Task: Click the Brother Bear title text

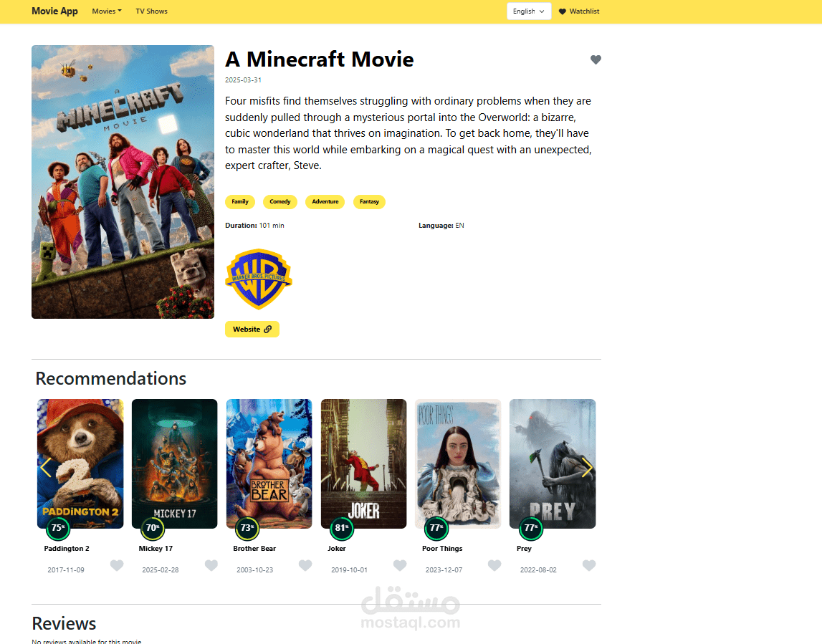Action: click(254, 549)
